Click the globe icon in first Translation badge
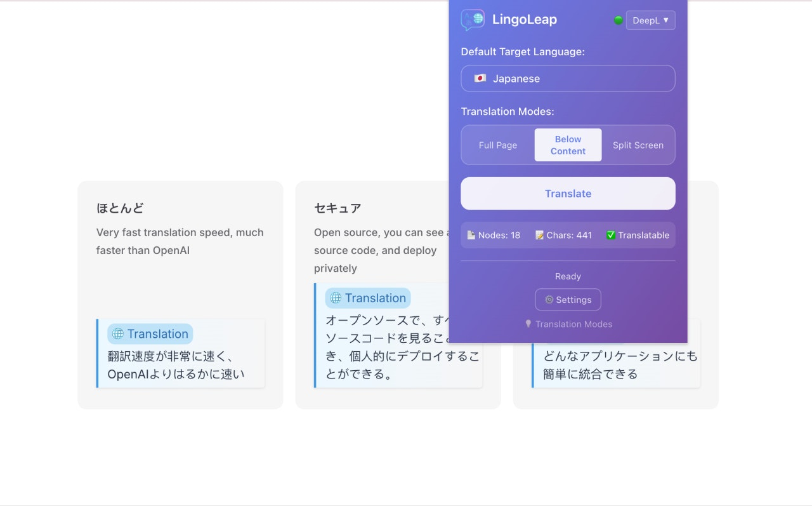 [x=118, y=334]
